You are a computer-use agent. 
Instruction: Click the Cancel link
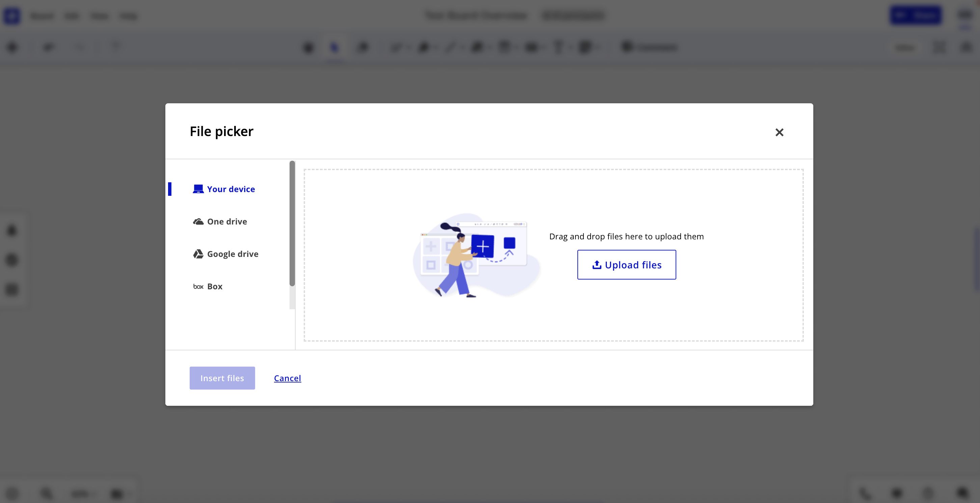pos(287,378)
